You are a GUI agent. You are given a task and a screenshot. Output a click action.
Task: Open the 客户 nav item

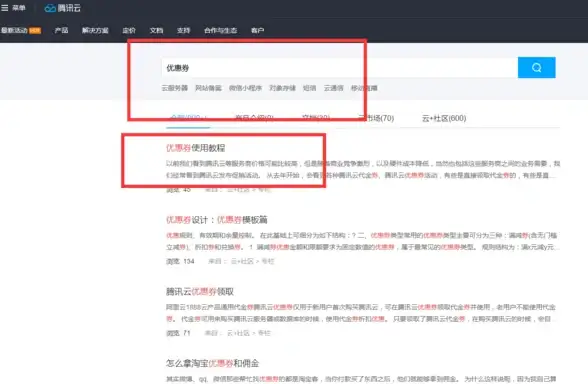(257, 30)
